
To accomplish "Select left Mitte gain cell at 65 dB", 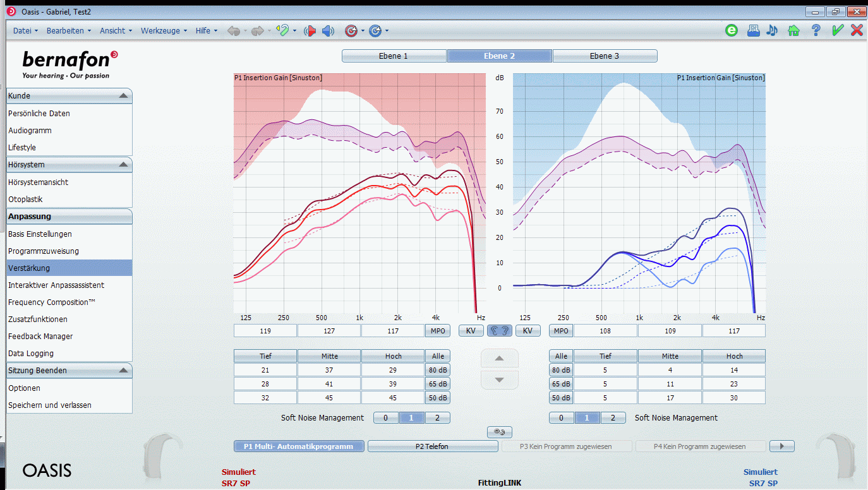I will (x=329, y=384).
